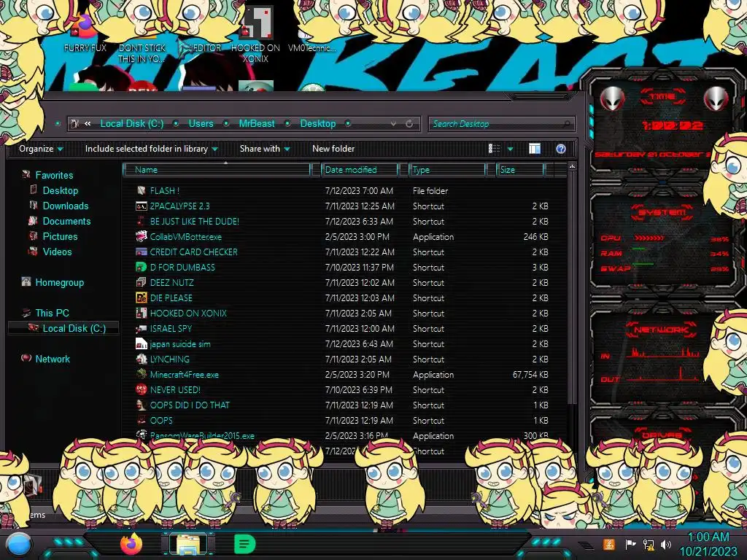Sort by the Name column header
747x560 pixels.
coord(217,169)
